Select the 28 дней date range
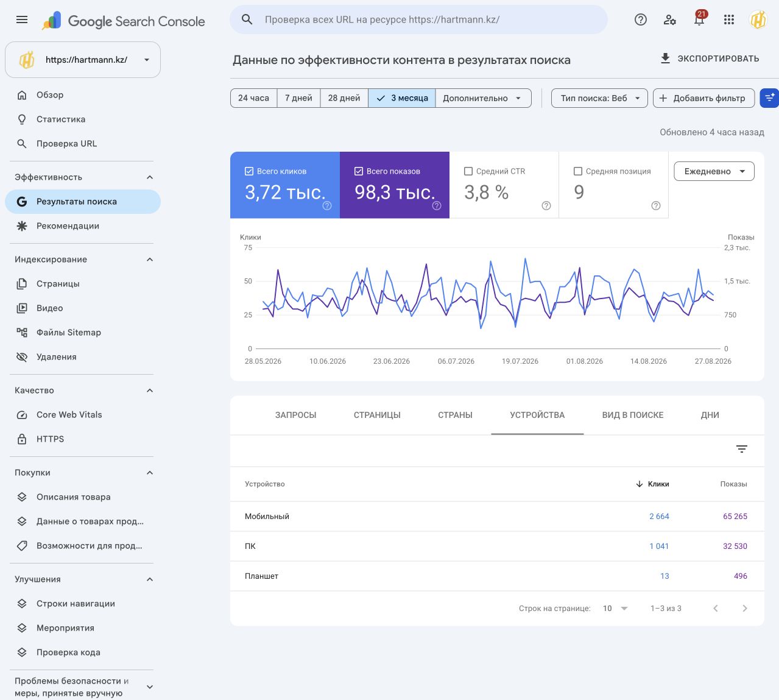The width and height of the screenshot is (779, 700). [x=344, y=98]
